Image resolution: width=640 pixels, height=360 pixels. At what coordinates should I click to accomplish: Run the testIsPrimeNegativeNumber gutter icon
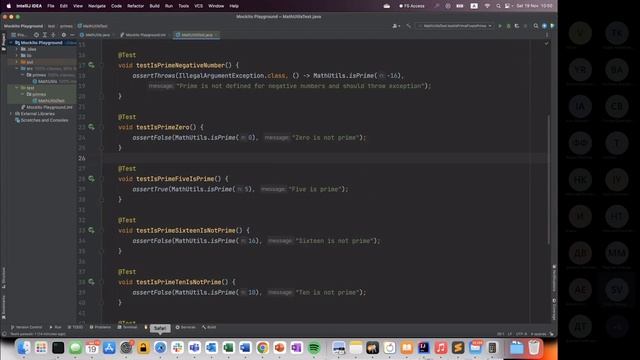[x=91, y=65]
